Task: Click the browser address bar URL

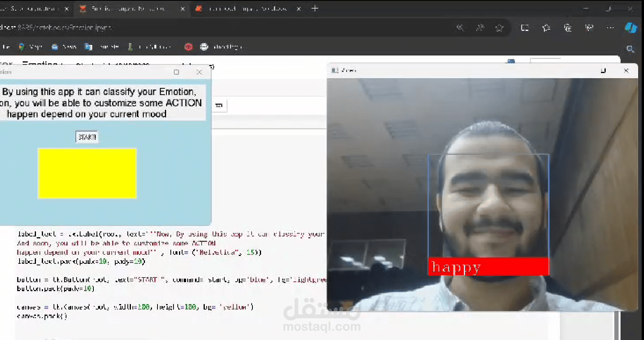Action: point(56,28)
